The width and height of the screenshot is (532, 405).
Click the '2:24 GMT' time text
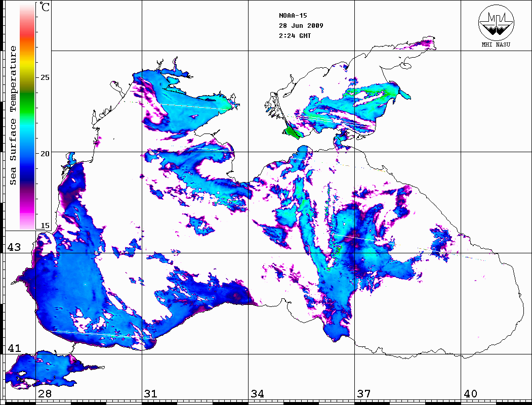click(x=295, y=36)
